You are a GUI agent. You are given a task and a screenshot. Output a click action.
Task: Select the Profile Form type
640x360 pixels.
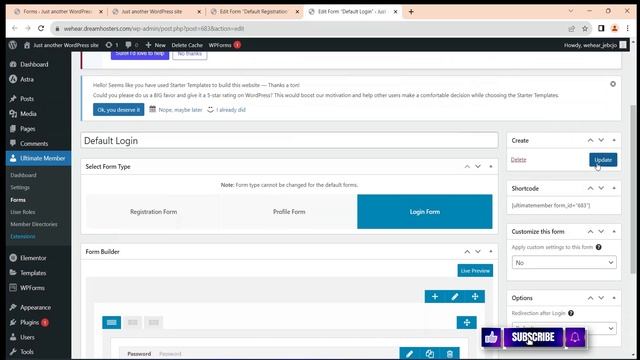(x=289, y=212)
